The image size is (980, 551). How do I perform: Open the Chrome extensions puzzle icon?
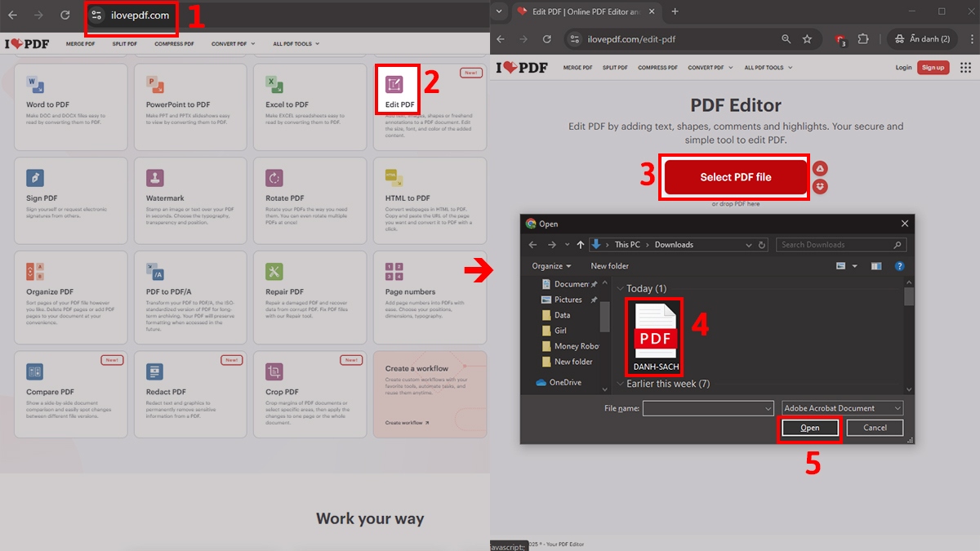tap(863, 39)
